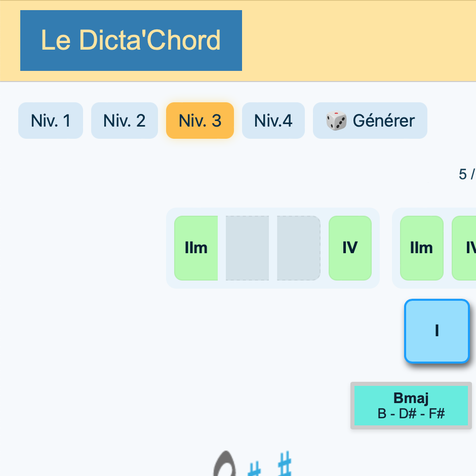Select the second empty chord slot

[299, 248]
